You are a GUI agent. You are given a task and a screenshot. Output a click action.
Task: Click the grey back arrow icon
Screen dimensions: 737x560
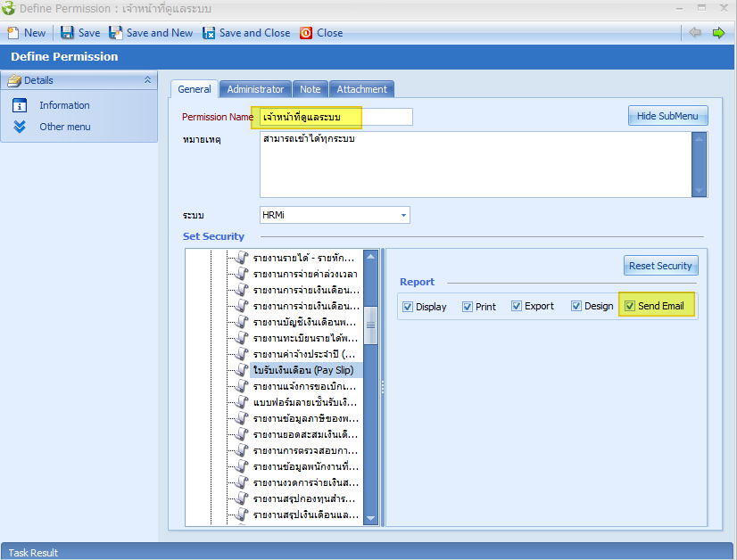[695, 33]
